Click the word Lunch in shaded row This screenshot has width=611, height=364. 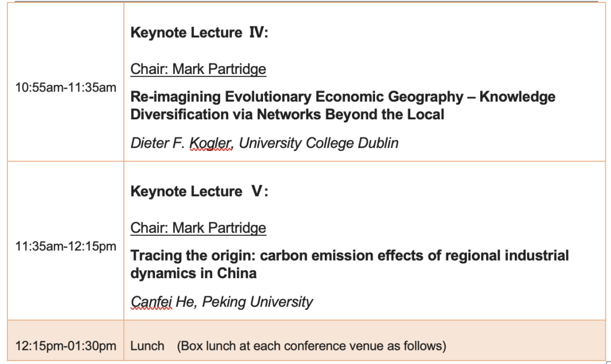[x=147, y=346]
